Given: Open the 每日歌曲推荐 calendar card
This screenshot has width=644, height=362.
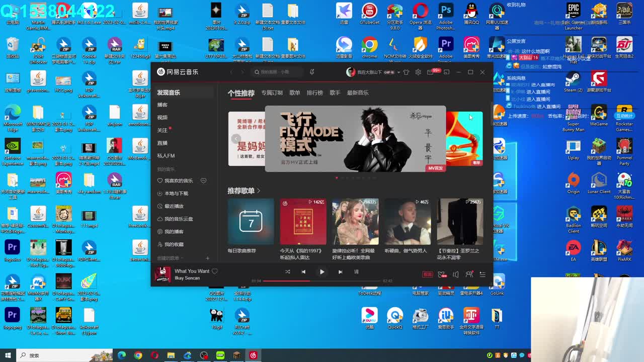Looking at the screenshot, I should tap(251, 222).
